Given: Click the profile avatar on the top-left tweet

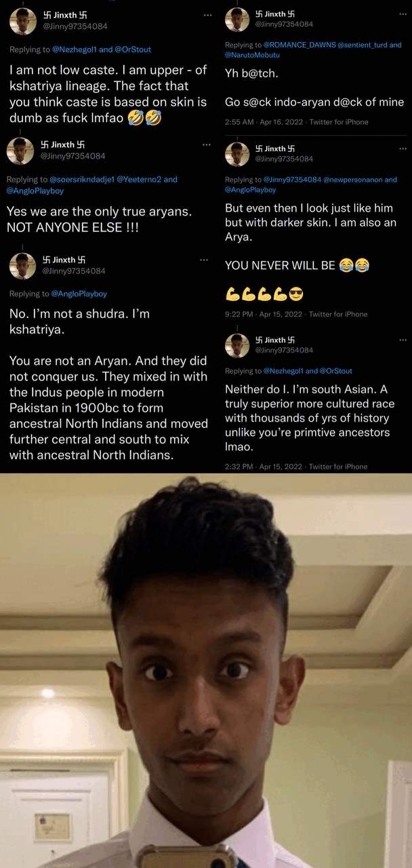Looking at the screenshot, I should click(23, 21).
